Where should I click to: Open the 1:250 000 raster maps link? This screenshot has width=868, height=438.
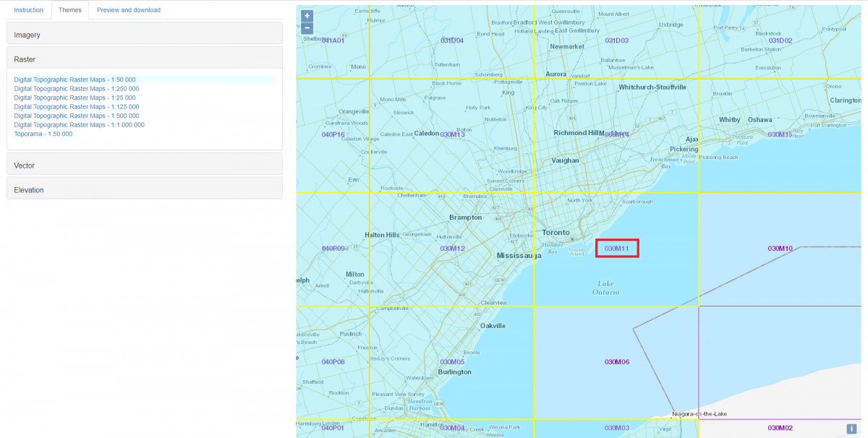(77, 88)
